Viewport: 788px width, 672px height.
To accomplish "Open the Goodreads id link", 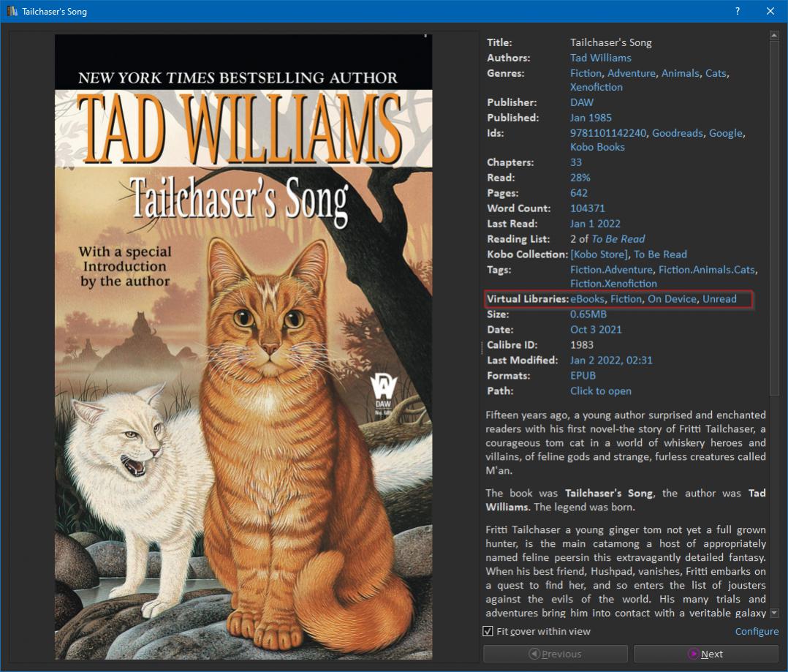I will [x=678, y=133].
